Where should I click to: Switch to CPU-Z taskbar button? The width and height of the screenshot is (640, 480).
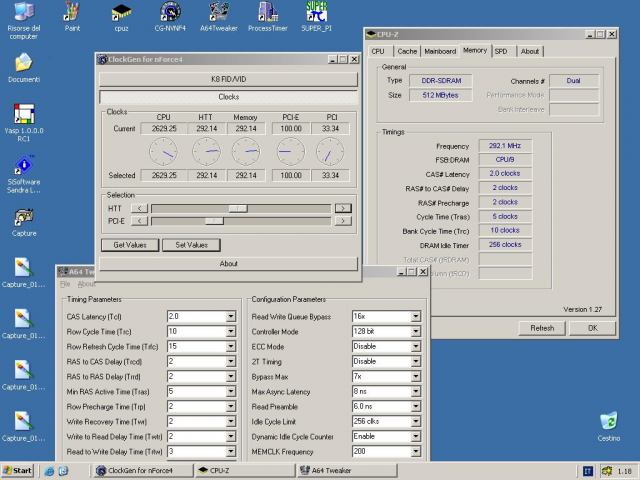(245, 471)
